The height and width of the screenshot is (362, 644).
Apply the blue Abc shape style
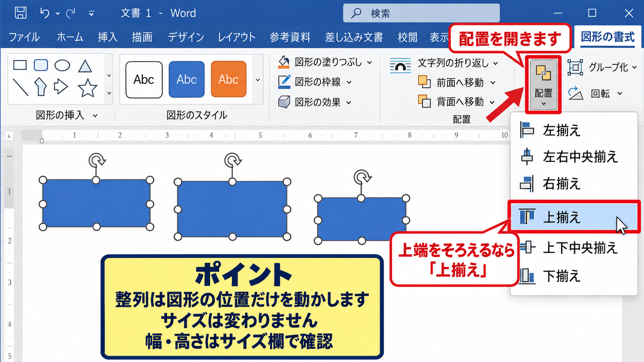(186, 79)
